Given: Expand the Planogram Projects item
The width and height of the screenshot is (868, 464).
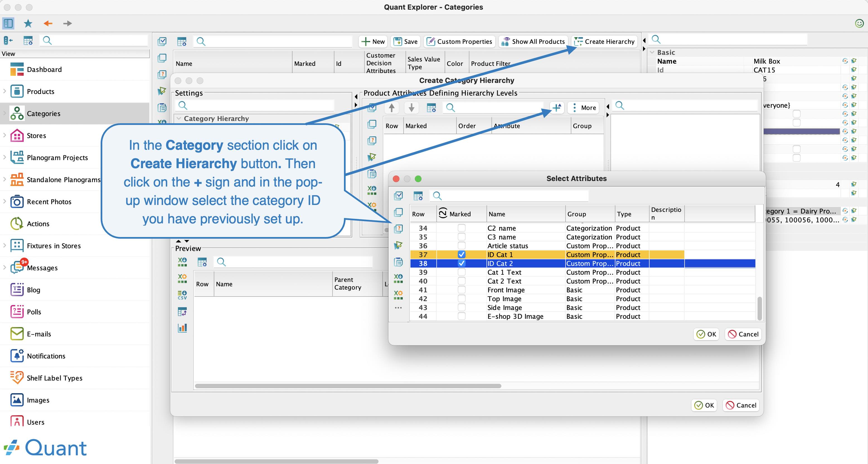Looking at the screenshot, I should click(x=4, y=157).
